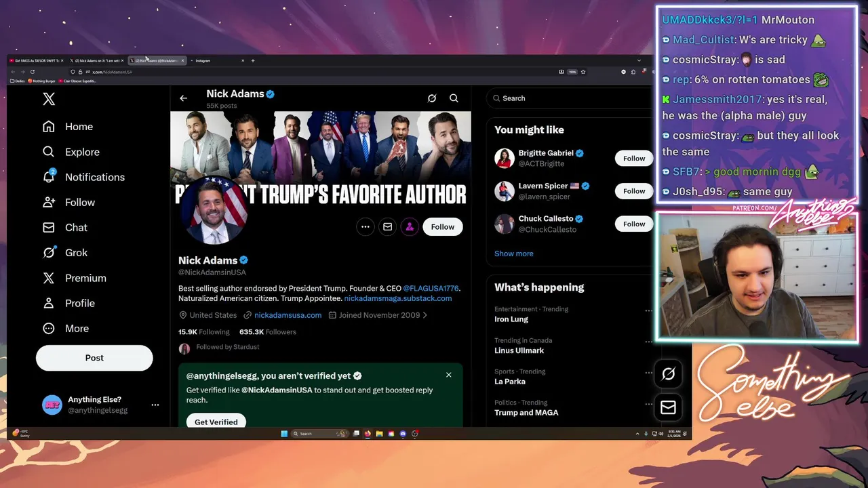This screenshot has height=488, width=868.
Task: View the 15.9K Following list
Action: coord(203,332)
